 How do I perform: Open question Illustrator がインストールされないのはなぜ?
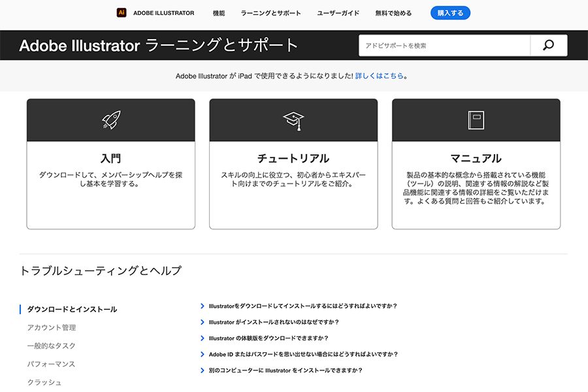click(274, 322)
